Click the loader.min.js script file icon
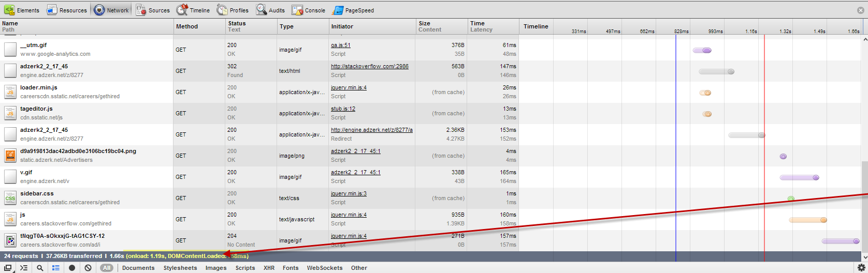 pyautogui.click(x=10, y=92)
